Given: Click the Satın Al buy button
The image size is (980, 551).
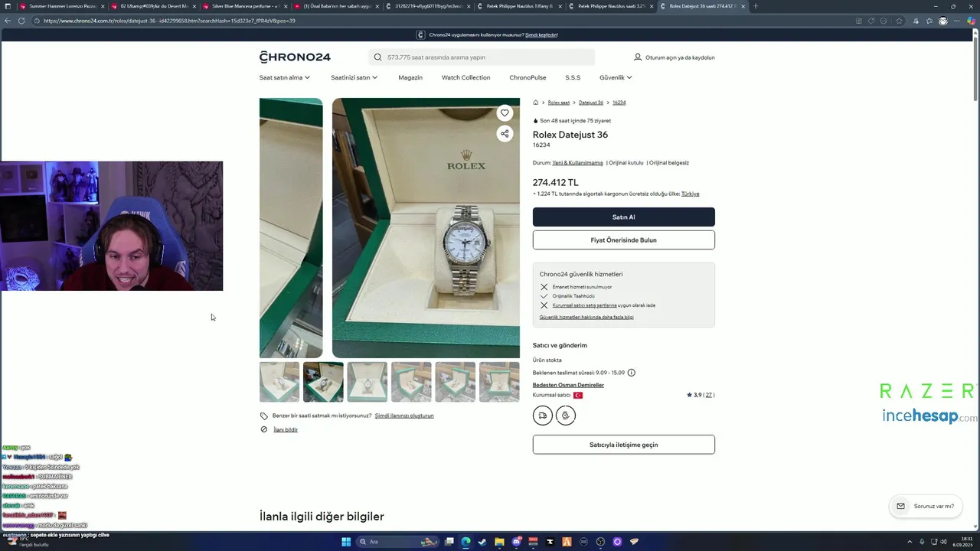Looking at the screenshot, I should (x=624, y=217).
